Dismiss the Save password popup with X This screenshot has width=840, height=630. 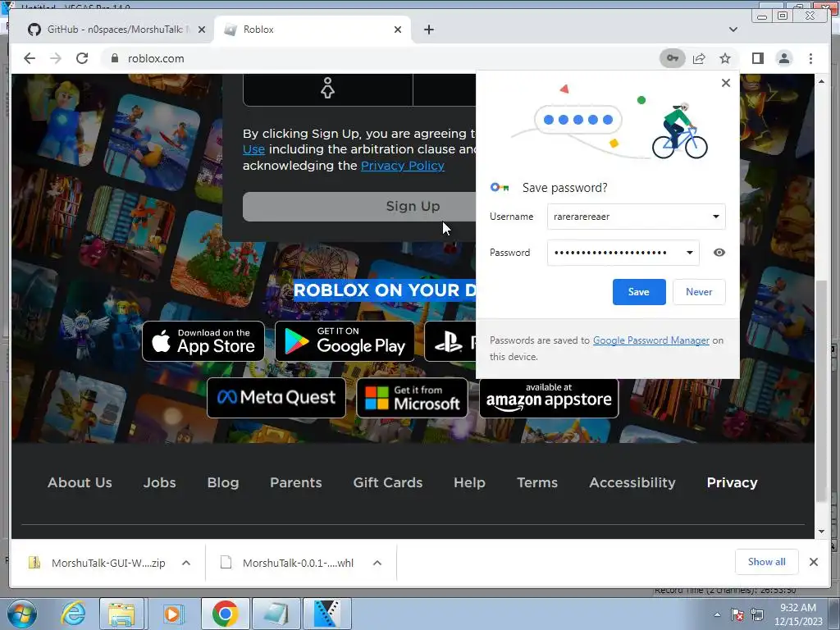[726, 83]
